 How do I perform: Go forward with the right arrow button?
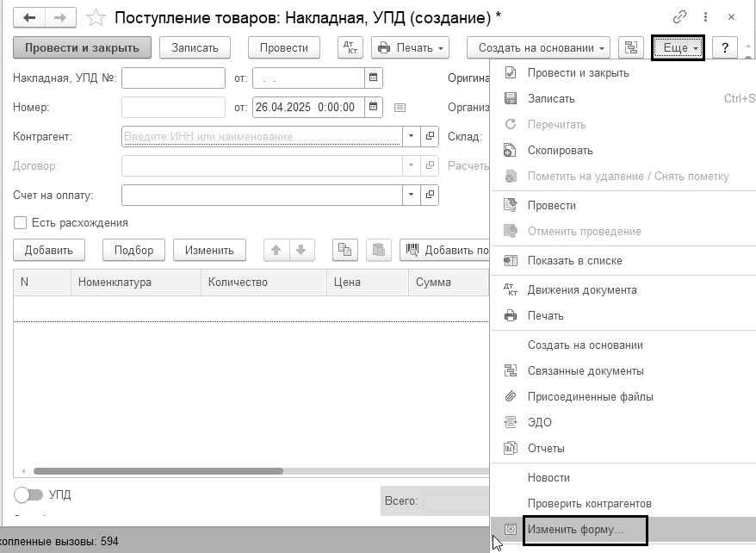point(60,18)
